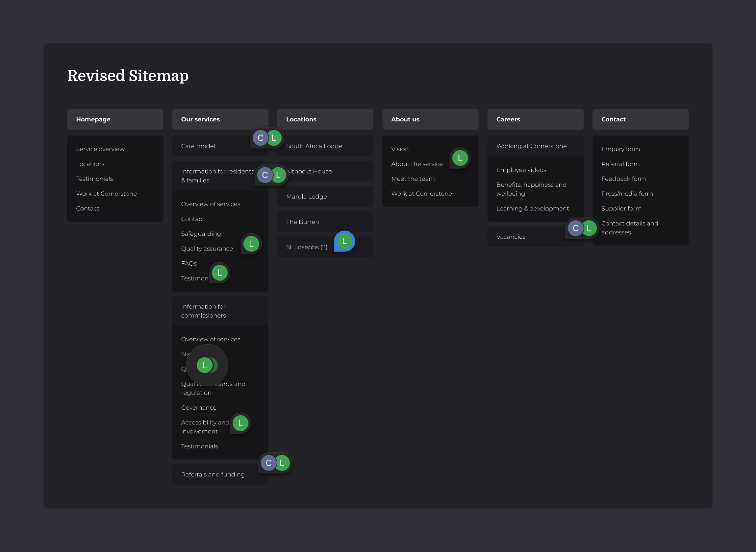Select the Referrals and funding card

pyautogui.click(x=220, y=474)
